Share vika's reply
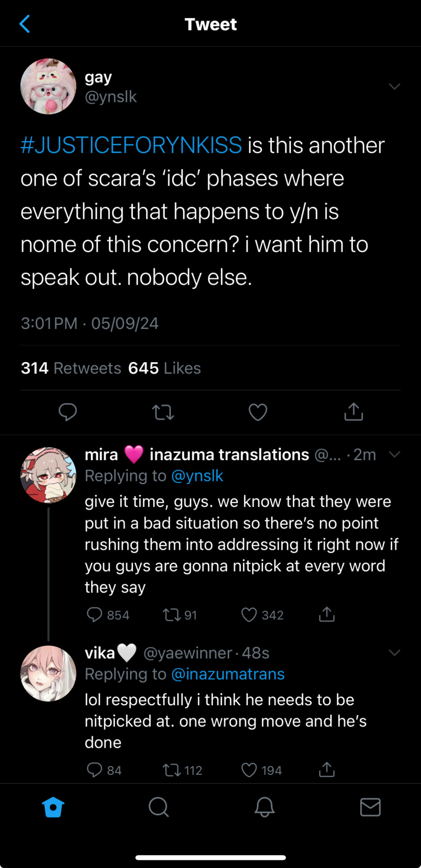421x868 pixels. 327,769
